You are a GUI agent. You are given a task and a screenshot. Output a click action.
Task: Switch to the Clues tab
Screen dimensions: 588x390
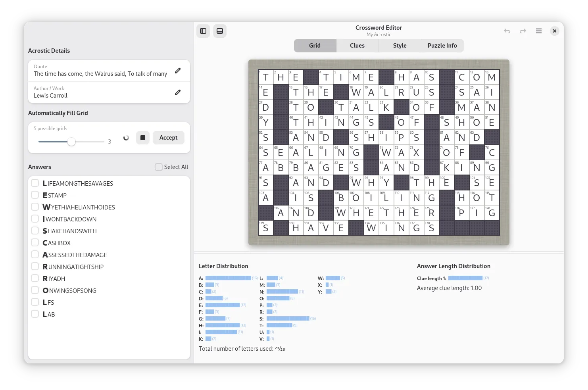click(357, 46)
